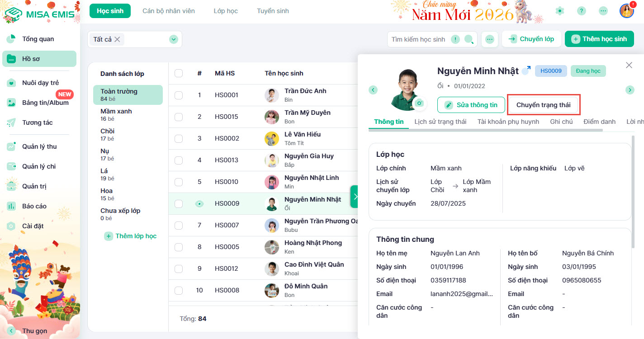The width and height of the screenshot is (644, 339).
Task: Check the box for Trần Đức Anh
Action: (179, 95)
